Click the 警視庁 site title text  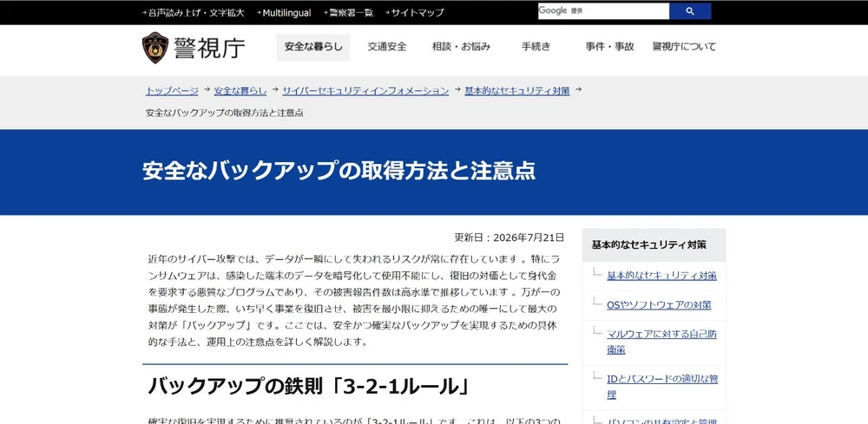pos(209,48)
